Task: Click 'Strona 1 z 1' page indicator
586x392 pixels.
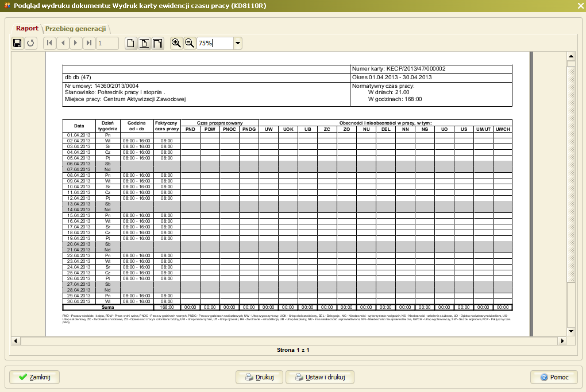Action: click(x=293, y=350)
